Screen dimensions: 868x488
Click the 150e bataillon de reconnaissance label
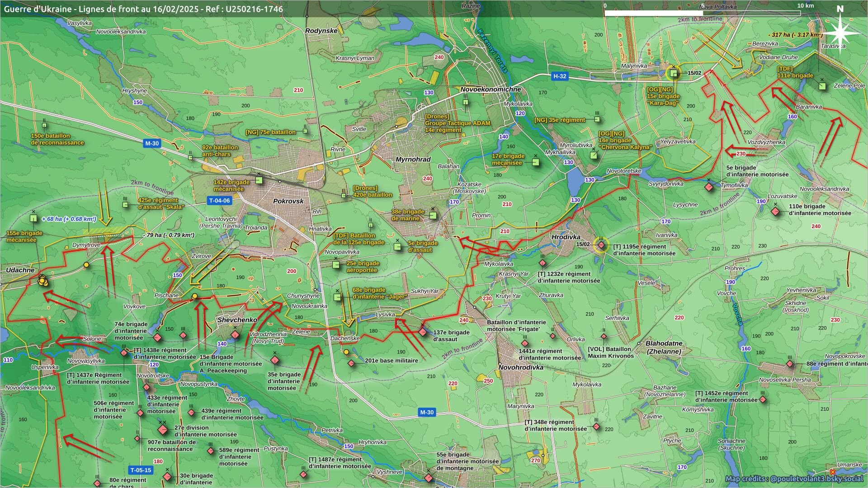point(57,139)
